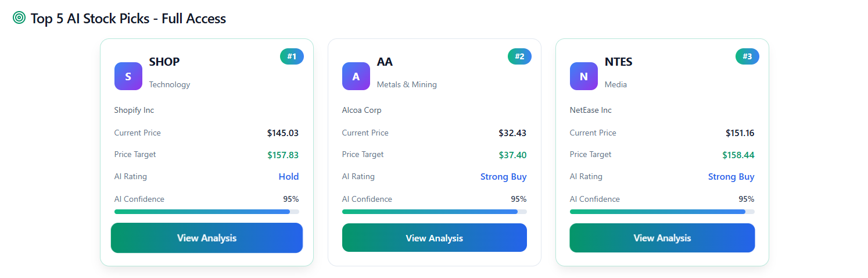Click the NTES ticker title
Viewport: 868px width, 278px height.
coord(619,62)
